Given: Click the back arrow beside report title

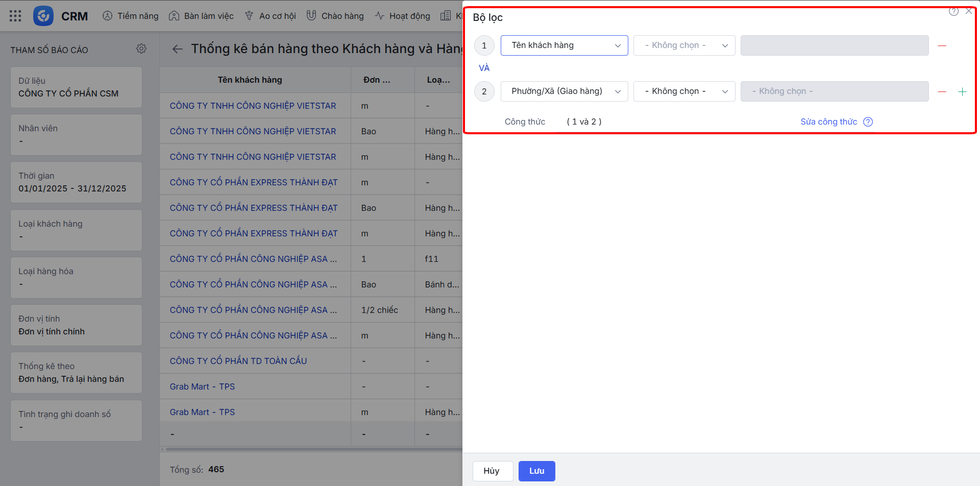Looking at the screenshot, I should (x=177, y=49).
